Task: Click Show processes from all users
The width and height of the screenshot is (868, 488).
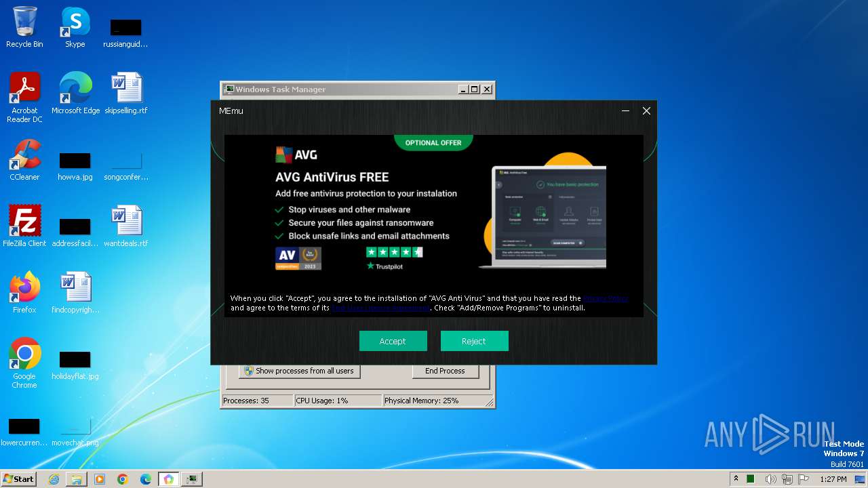Action: (x=299, y=371)
